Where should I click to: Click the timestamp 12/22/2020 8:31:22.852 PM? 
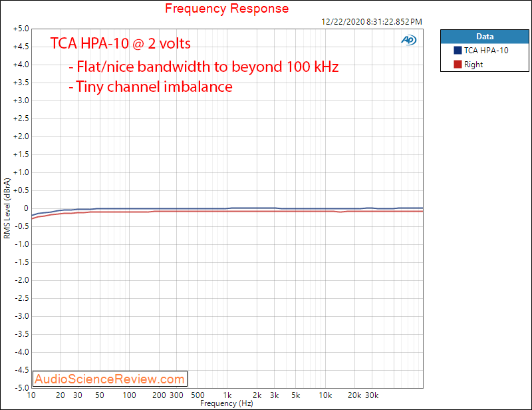click(372, 22)
